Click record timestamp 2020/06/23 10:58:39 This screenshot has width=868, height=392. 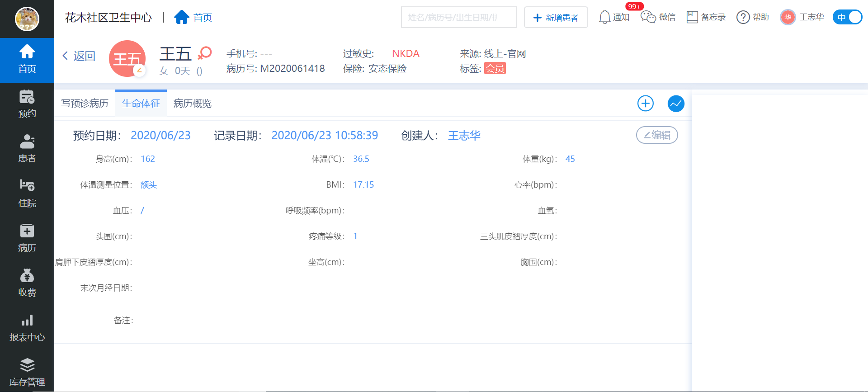click(x=325, y=136)
